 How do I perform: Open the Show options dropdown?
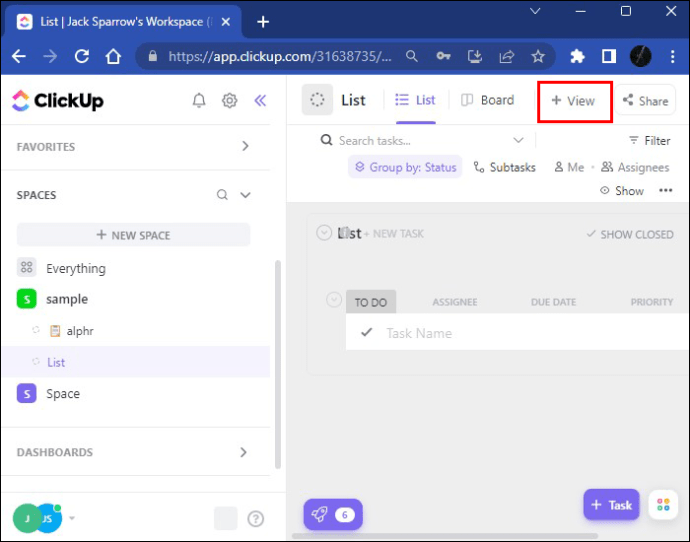click(x=622, y=190)
